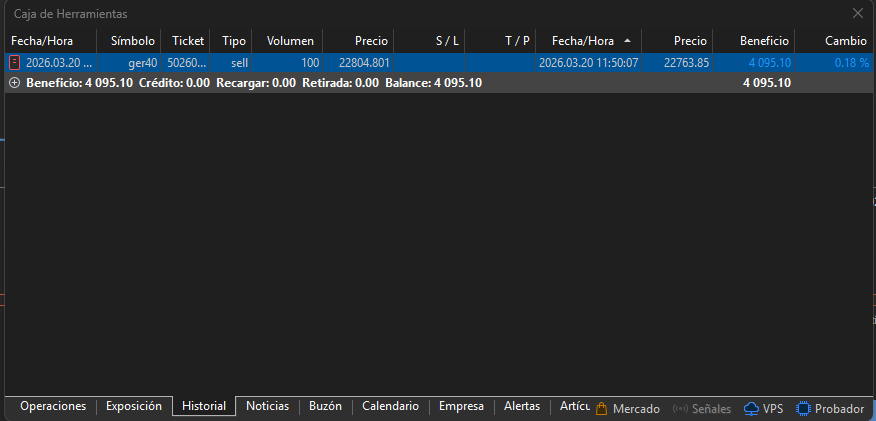
Task: Sort by the Beneficio column header
Action: [x=764, y=41]
